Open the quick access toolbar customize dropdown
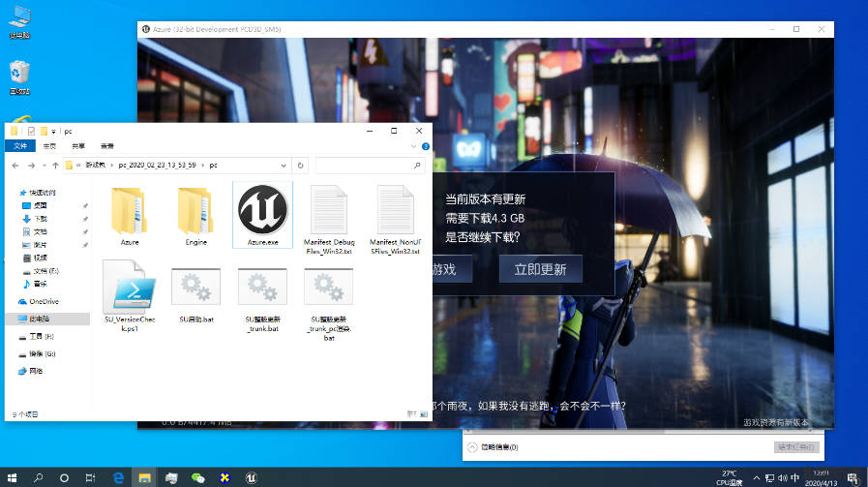 (x=54, y=131)
